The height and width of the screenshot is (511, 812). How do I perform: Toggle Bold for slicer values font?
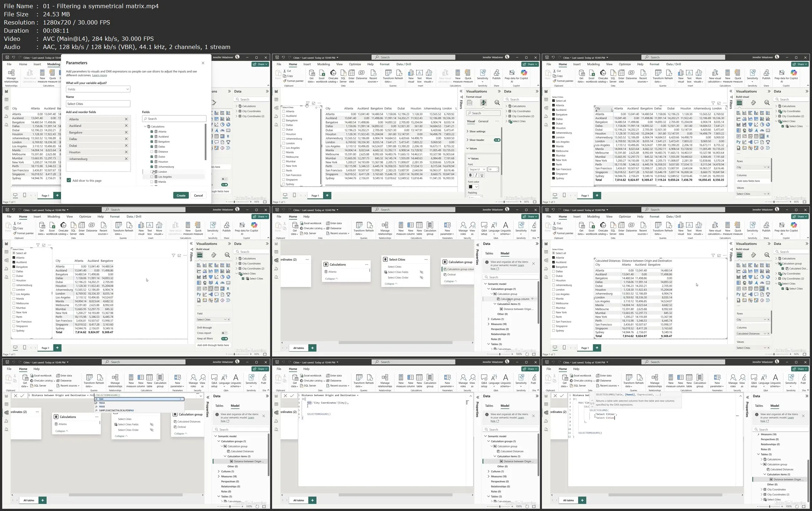point(470,175)
